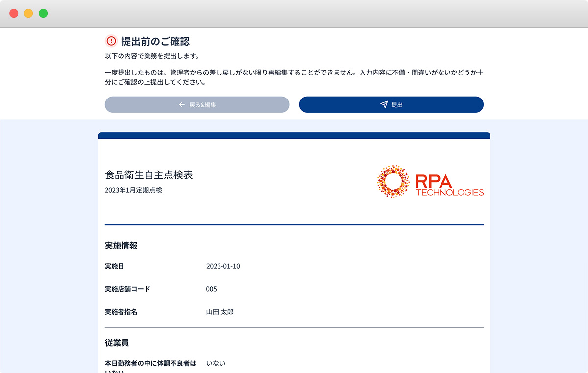Click the red close window button
Image resolution: width=588 pixels, height=373 pixels.
(x=14, y=13)
